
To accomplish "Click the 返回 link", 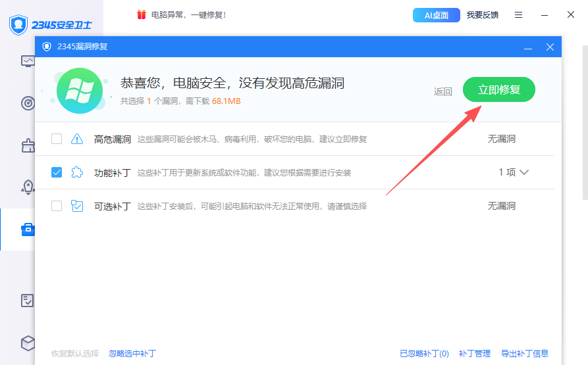I will (x=443, y=91).
